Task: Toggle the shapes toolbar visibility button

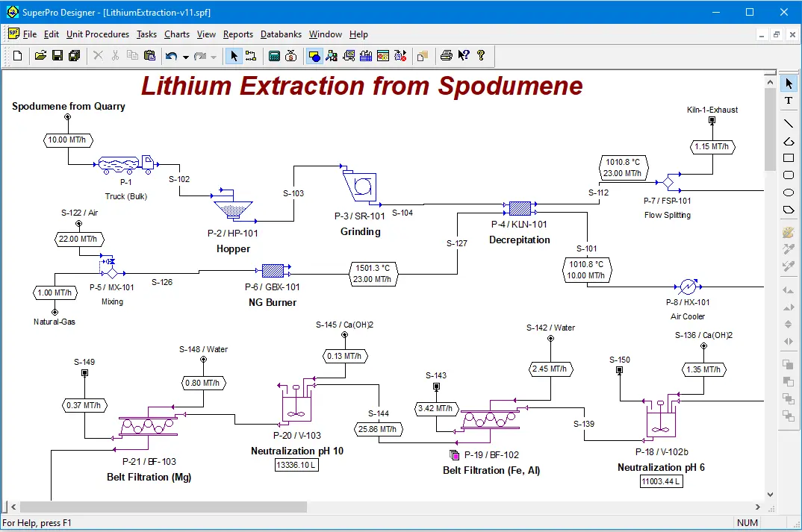Action: 314,56
